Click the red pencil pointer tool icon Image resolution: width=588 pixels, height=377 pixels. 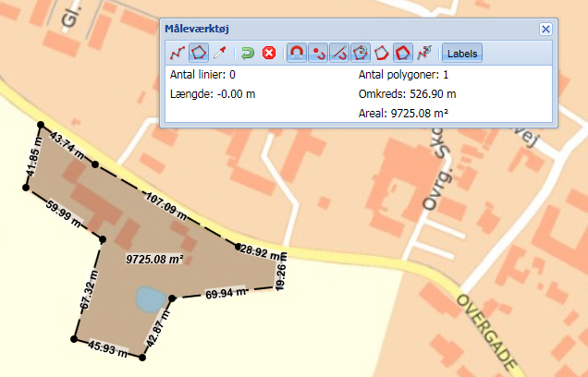click(x=219, y=53)
